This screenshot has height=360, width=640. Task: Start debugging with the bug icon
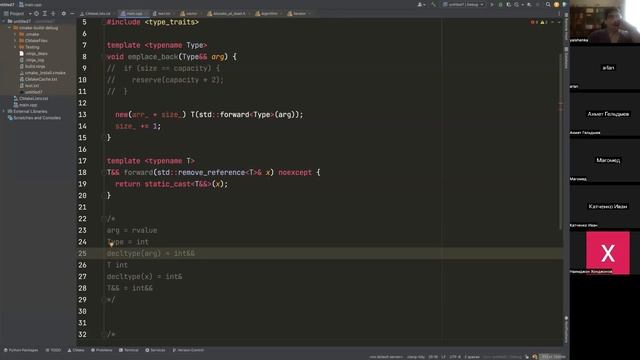pyautogui.click(x=500, y=4)
